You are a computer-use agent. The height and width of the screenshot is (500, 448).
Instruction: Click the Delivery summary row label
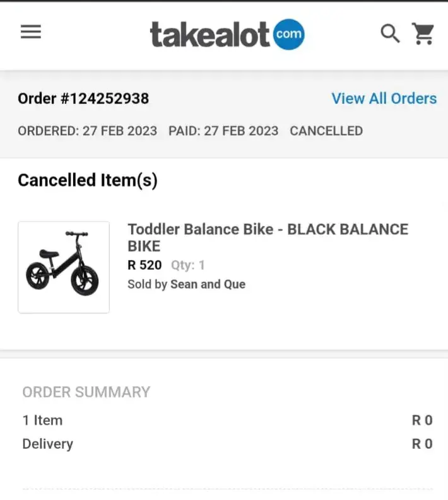(48, 444)
